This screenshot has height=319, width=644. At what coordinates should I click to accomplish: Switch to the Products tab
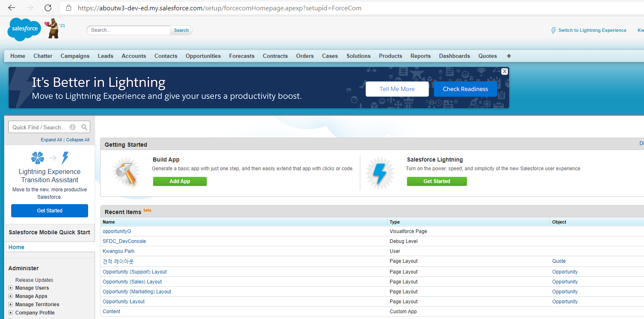(390, 56)
